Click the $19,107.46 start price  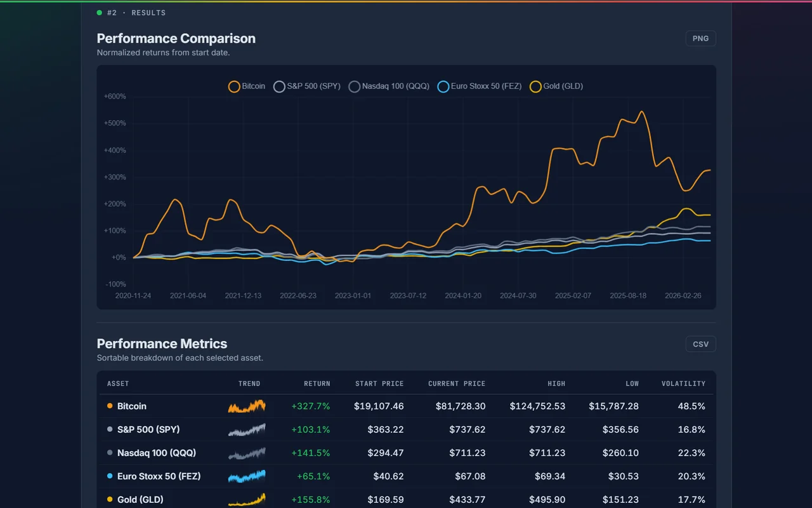pos(379,406)
